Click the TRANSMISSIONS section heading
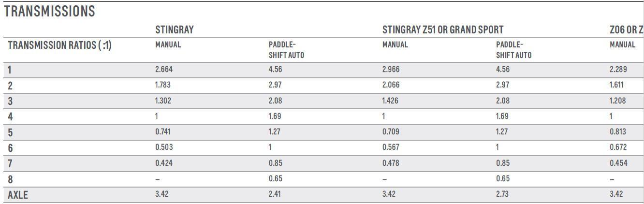 click(49, 12)
